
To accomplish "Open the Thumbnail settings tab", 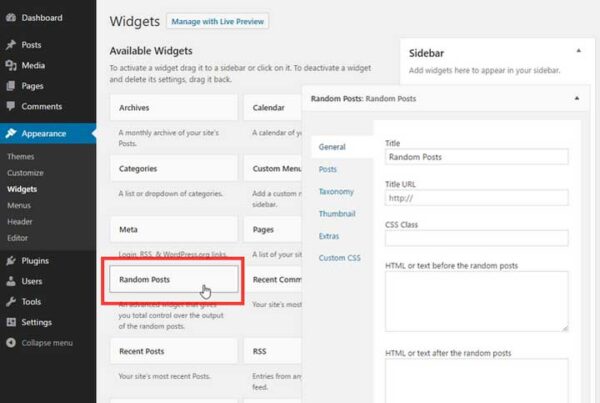I will (x=336, y=213).
